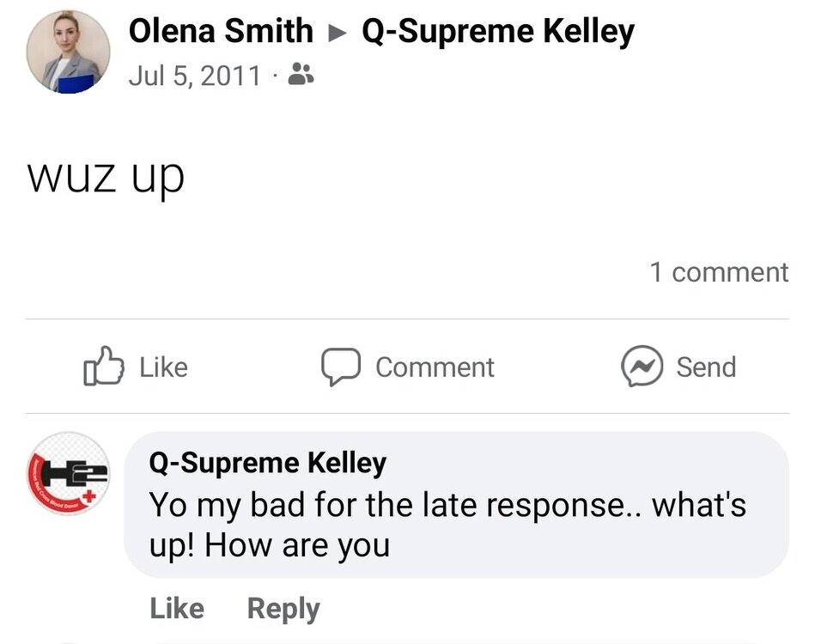Open Olena Smith's profile via name
Screen dimensions: 815x644
click(x=221, y=32)
